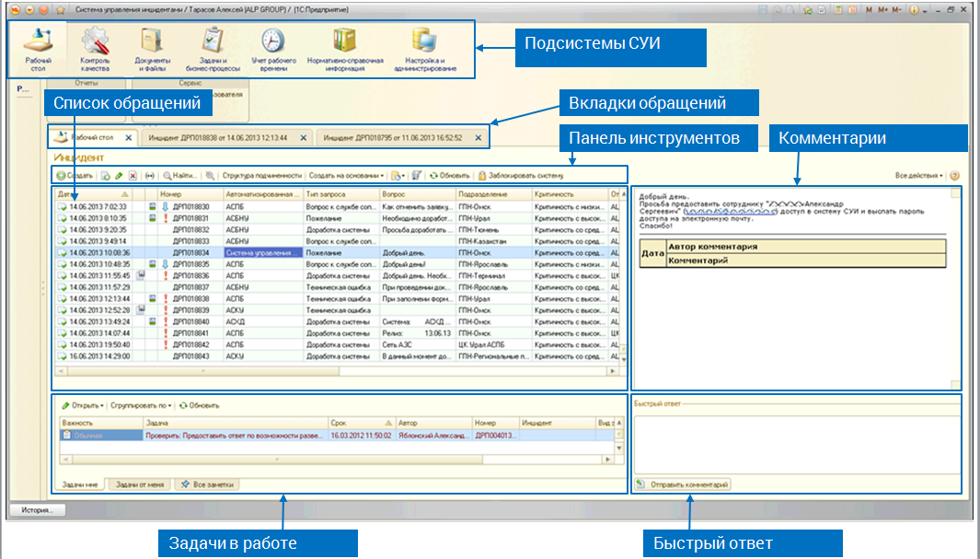Click the cancel search icon
This screenshot has height=559, width=980.
click(x=210, y=176)
